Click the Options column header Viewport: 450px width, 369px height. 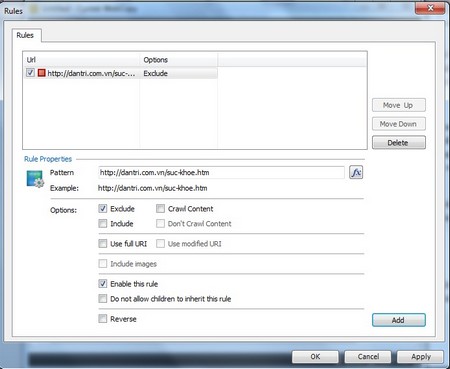click(x=179, y=60)
